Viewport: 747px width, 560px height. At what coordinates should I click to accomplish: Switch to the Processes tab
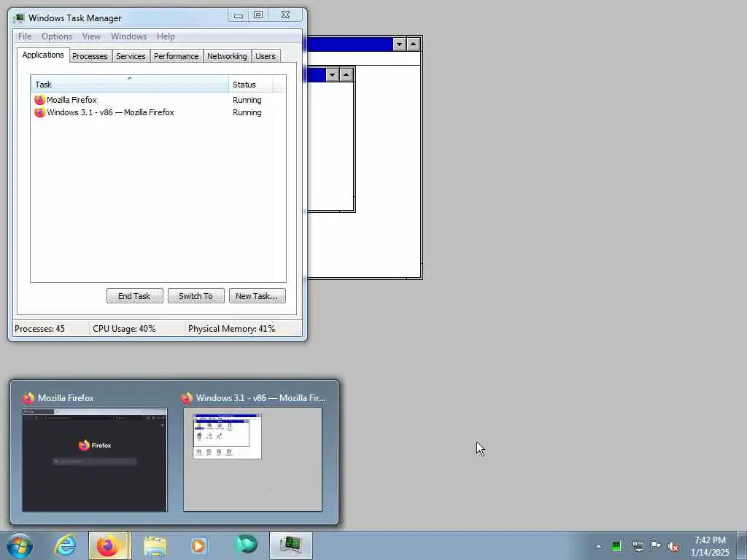(90, 56)
